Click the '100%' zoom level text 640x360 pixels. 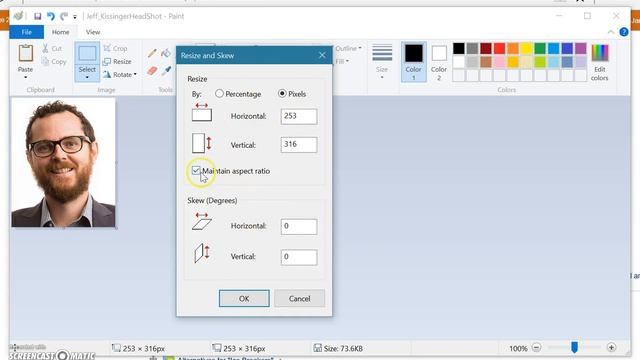(518, 349)
